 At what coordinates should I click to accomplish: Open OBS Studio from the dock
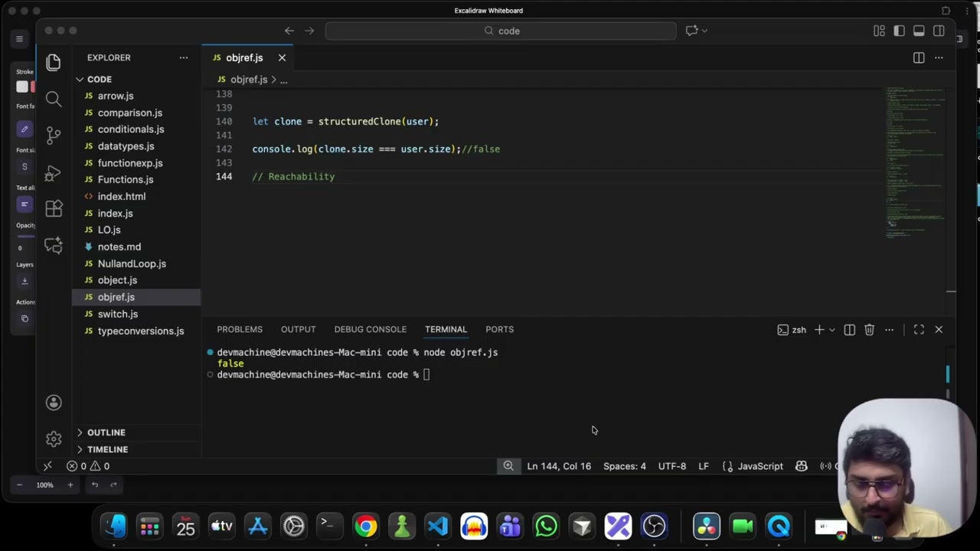pos(654,527)
